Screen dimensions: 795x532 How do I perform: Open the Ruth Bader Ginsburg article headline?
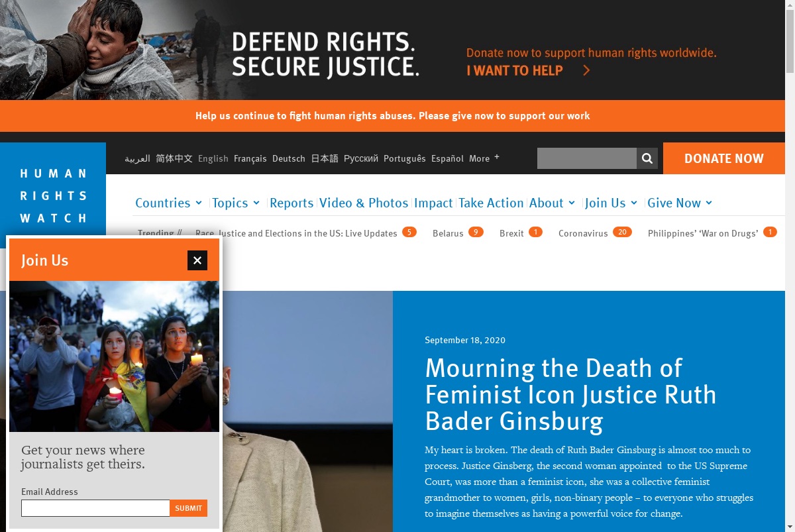[570, 394]
